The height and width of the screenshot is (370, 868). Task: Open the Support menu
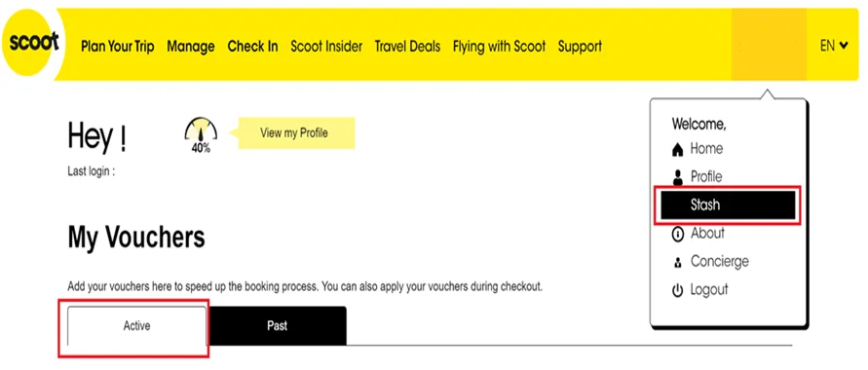pos(580,47)
